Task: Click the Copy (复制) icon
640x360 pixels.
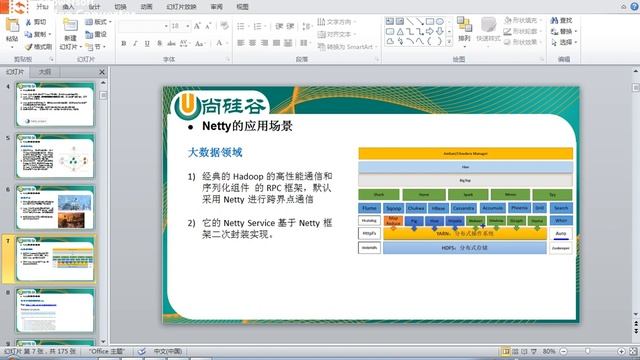Action: [x=29, y=35]
